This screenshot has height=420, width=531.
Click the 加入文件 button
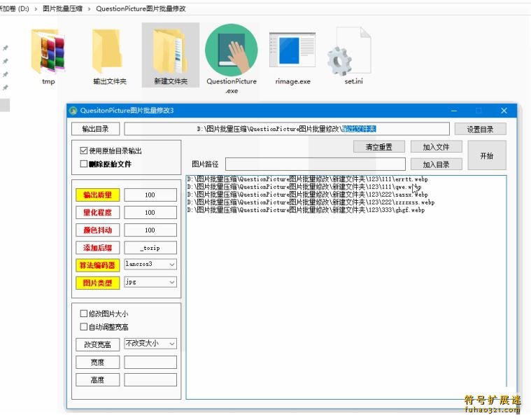tap(436, 147)
